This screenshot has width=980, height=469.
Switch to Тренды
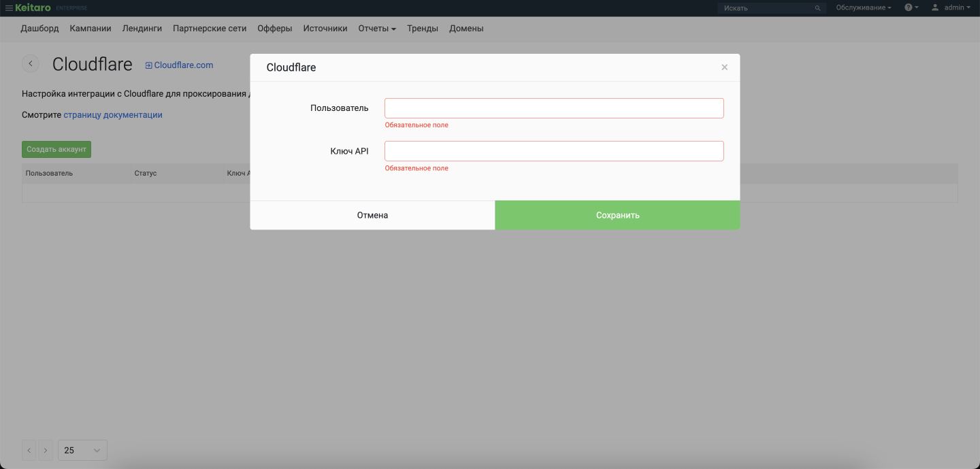423,29
